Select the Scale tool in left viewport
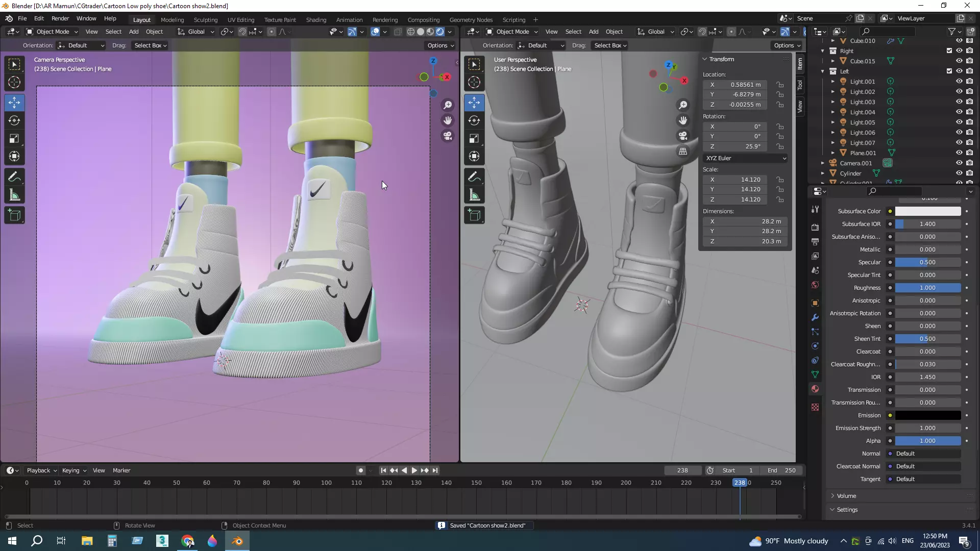 pos(14,139)
